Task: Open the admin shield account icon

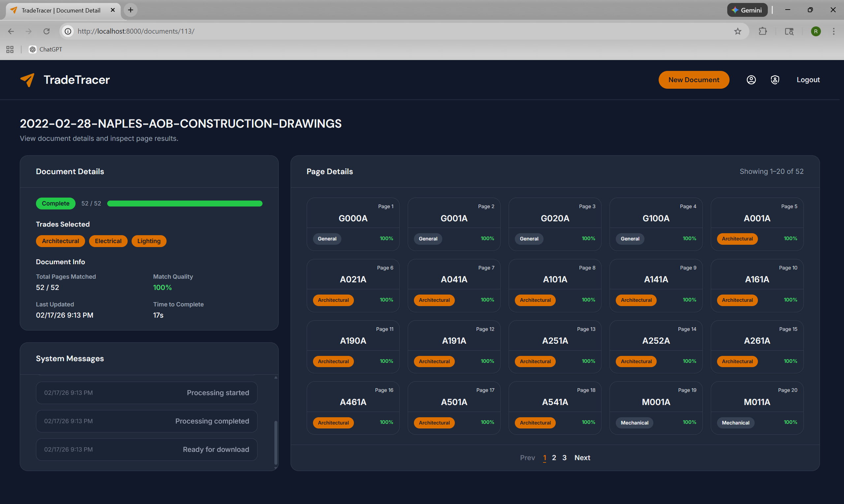Action: [x=775, y=80]
